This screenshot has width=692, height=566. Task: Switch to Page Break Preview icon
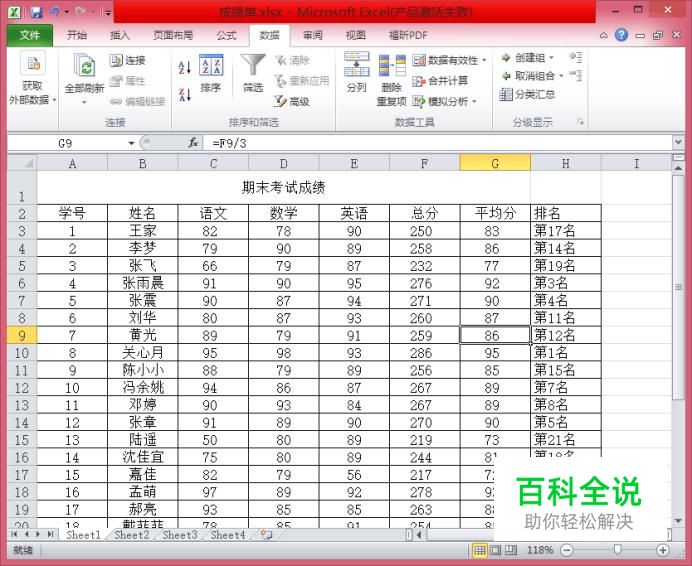pos(511,550)
